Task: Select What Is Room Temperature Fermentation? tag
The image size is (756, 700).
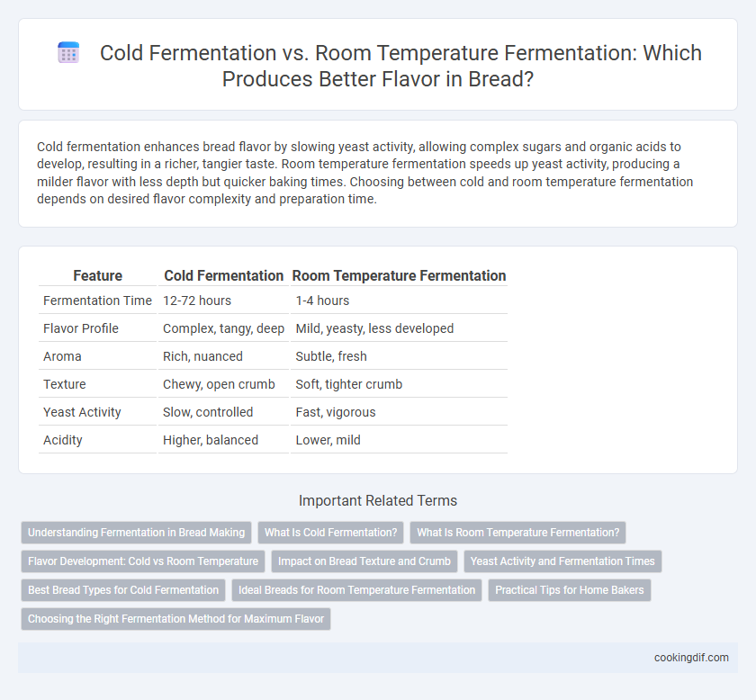Action: [517, 533]
